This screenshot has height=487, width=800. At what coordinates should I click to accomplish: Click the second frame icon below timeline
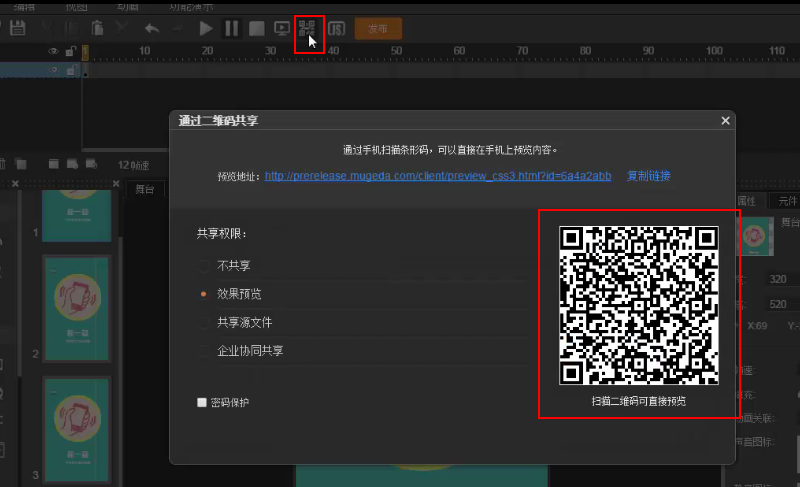(72, 164)
